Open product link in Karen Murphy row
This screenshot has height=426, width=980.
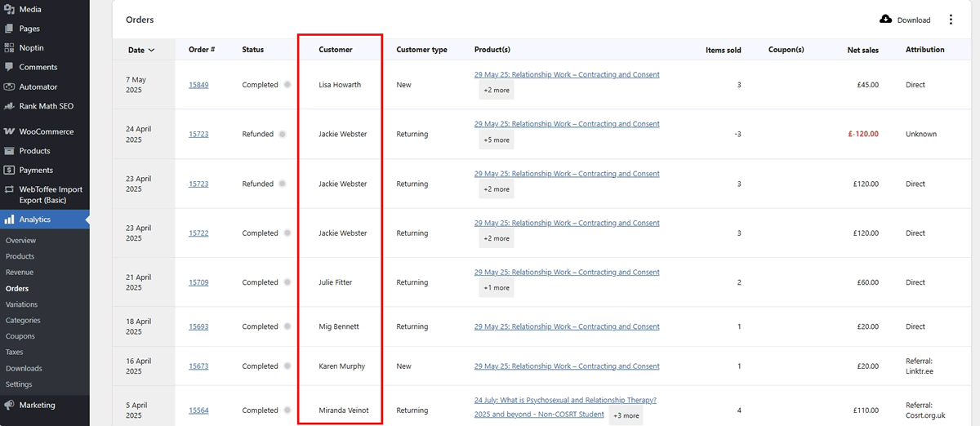click(567, 366)
